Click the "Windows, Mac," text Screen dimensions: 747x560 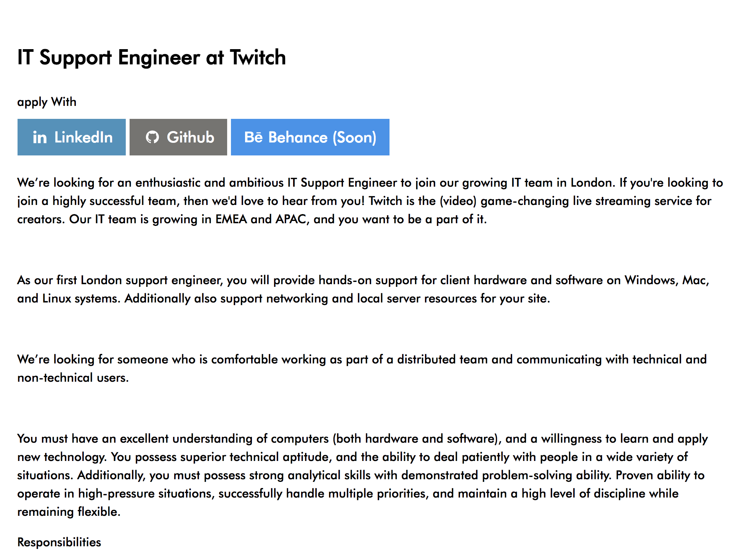667,280
